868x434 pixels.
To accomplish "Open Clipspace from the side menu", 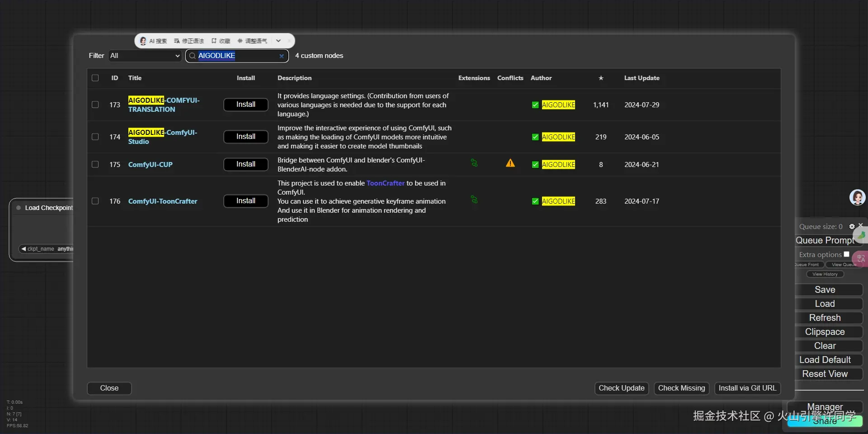I will coord(825,332).
